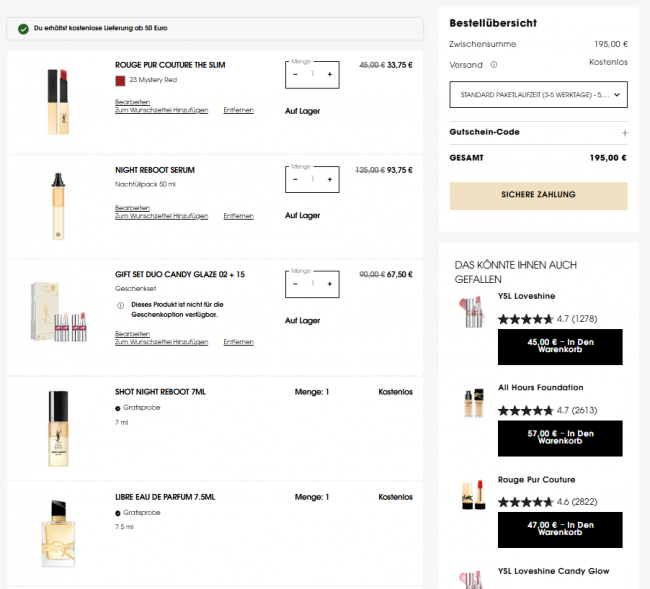This screenshot has height=589, width=650.
Task: Click the free delivery ab 50 Euro message
Action: pyautogui.click(x=101, y=28)
